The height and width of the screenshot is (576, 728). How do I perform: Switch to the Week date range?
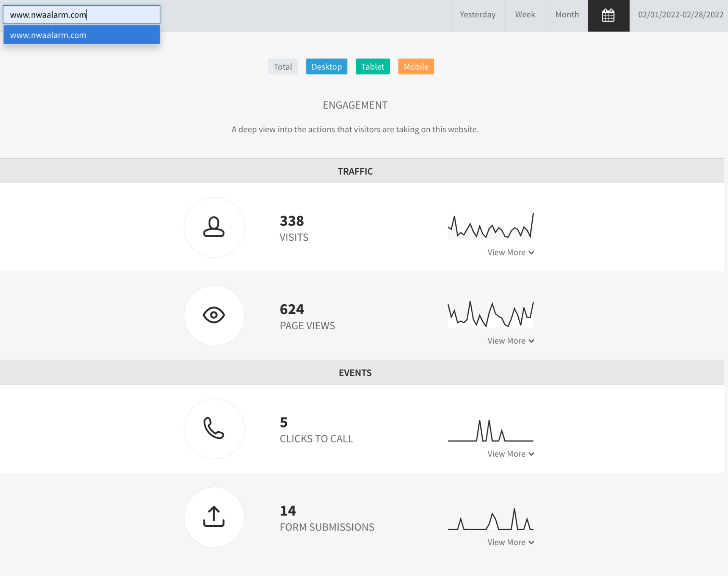pos(525,15)
